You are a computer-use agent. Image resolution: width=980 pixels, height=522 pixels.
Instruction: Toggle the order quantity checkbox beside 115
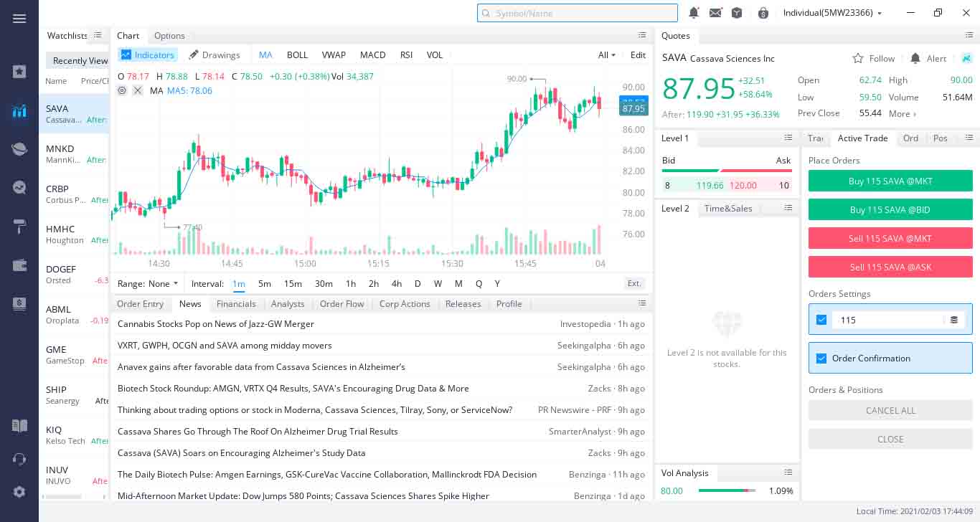point(821,320)
